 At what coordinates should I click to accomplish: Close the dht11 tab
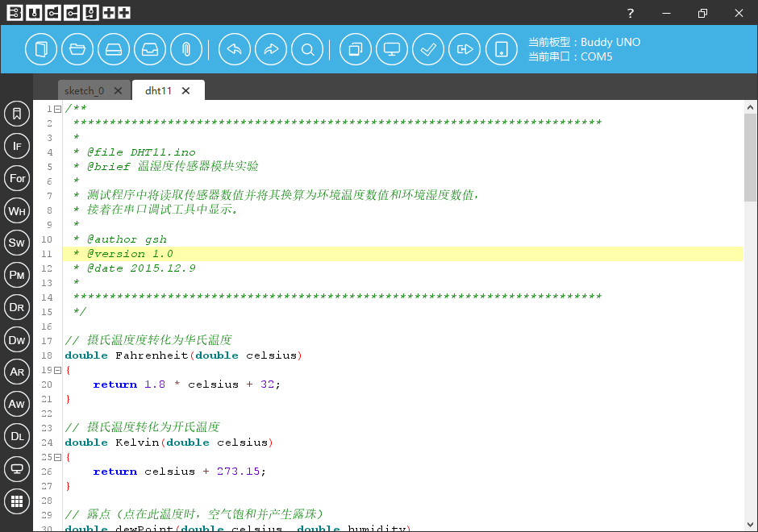tap(186, 90)
